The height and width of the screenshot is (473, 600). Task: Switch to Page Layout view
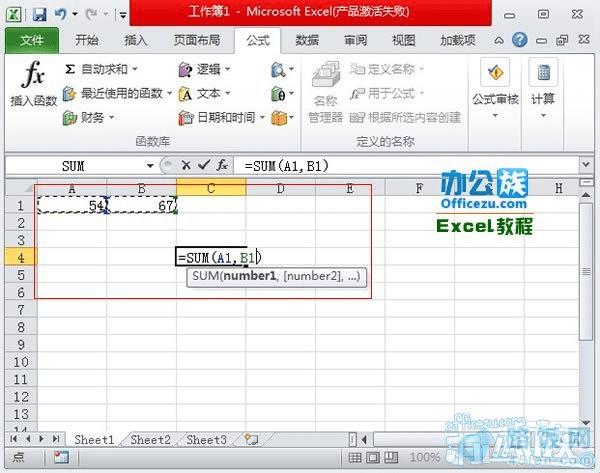click(373, 457)
